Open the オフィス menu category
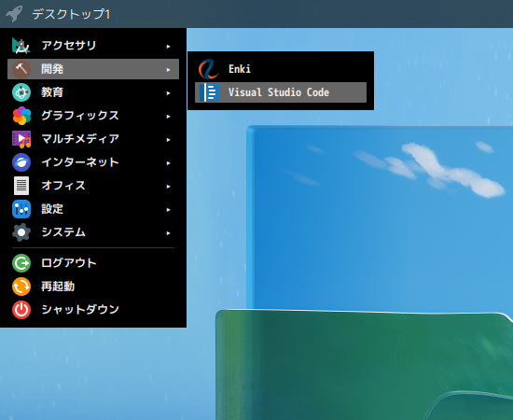Viewport: 513px width, 420px height. [93, 186]
